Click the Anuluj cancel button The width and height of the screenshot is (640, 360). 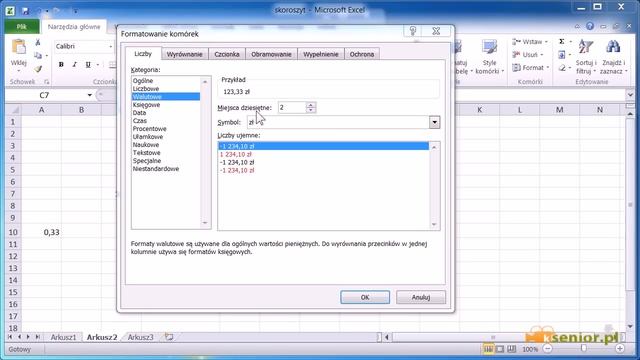click(421, 297)
